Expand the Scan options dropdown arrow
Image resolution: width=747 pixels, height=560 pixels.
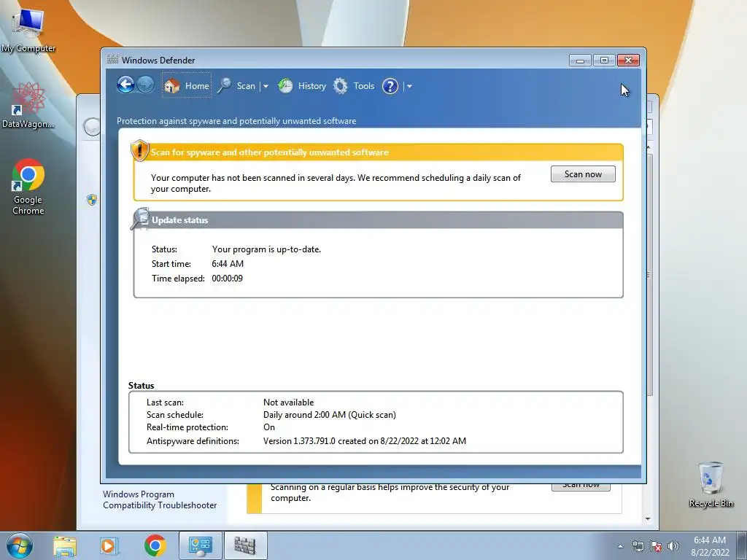[266, 86]
